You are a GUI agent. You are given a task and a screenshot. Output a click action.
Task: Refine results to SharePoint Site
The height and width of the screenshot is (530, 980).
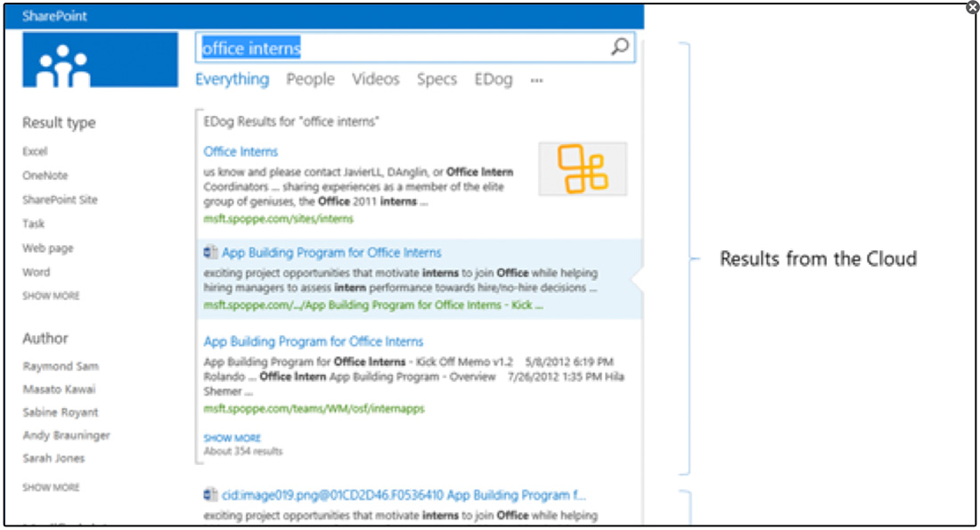pyautogui.click(x=60, y=200)
